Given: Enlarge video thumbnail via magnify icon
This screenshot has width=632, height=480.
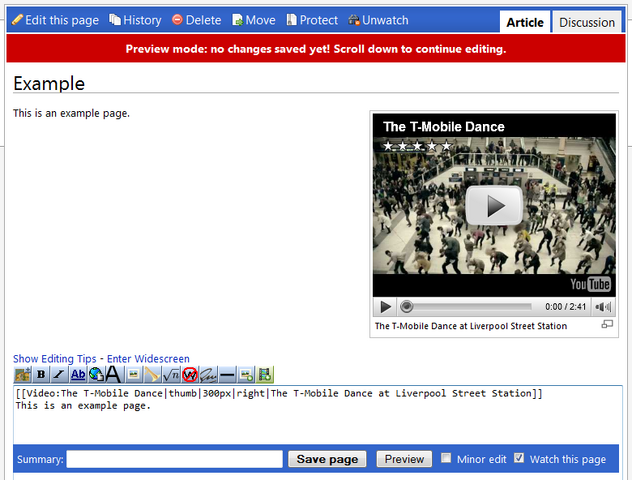Looking at the screenshot, I should coord(607,324).
